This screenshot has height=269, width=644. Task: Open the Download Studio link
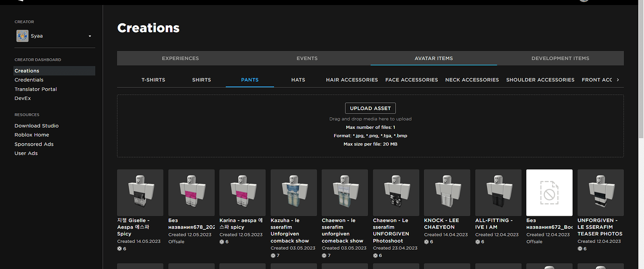36,125
